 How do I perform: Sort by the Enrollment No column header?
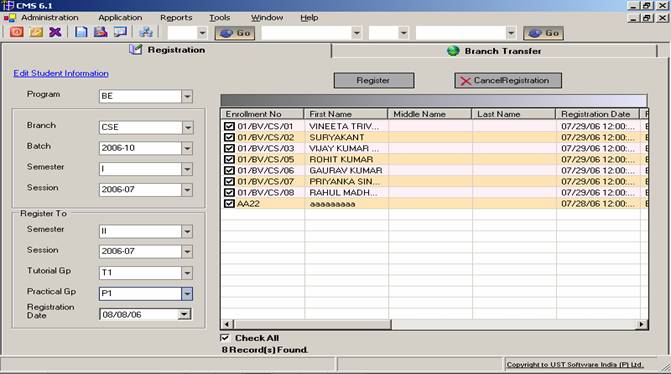(x=262, y=114)
